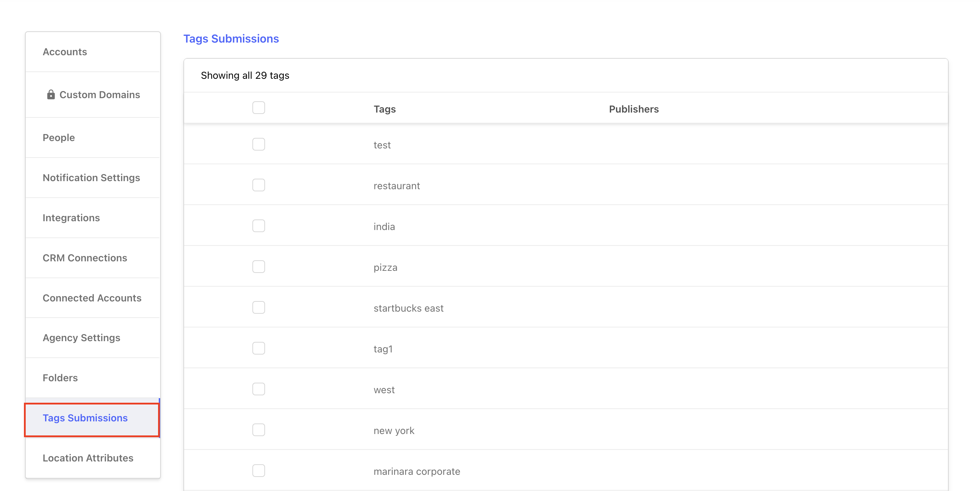Select the india tag checkbox

pyautogui.click(x=259, y=226)
